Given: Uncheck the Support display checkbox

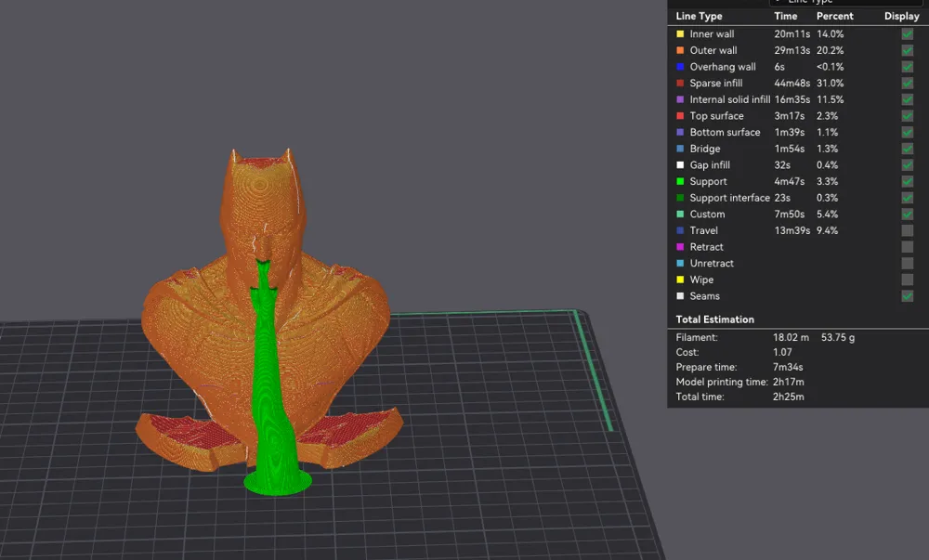Looking at the screenshot, I should pos(907,182).
